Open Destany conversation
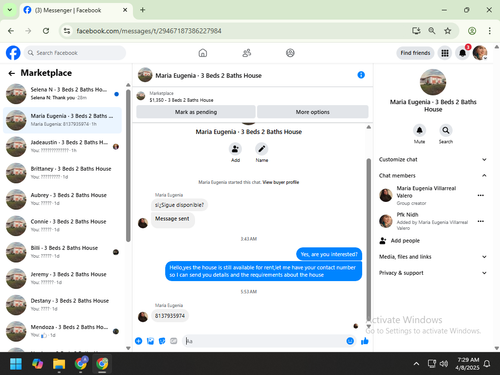Image resolution: width=500 pixels, height=375 pixels. point(63,305)
